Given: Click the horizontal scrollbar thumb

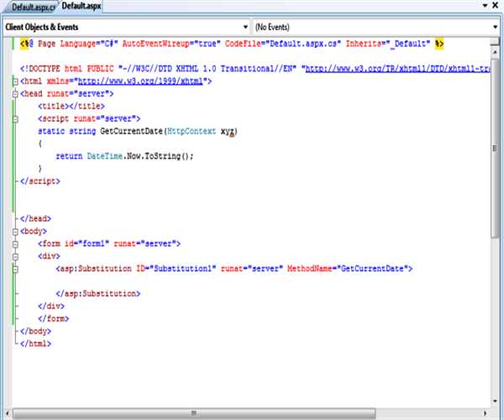Looking at the screenshot, I should pyautogui.click(x=193, y=413).
